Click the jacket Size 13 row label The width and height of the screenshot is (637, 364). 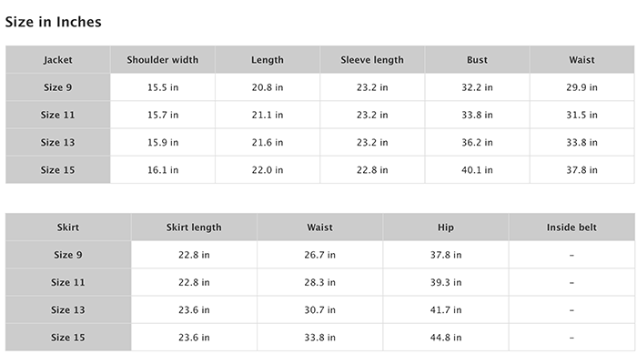(x=57, y=143)
